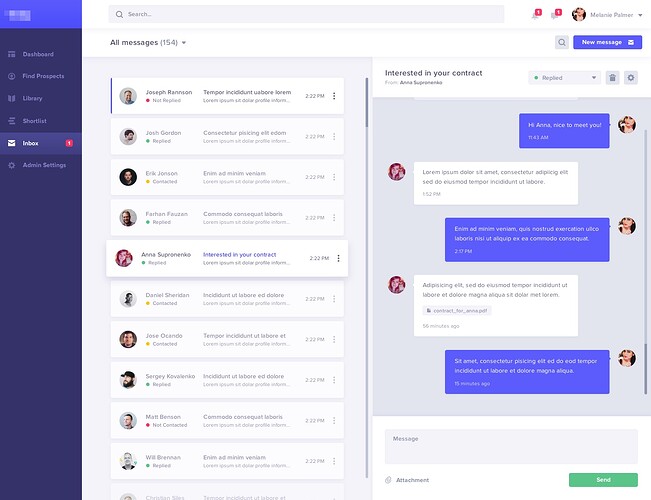Click the Attachment paperclip link

point(407,480)
